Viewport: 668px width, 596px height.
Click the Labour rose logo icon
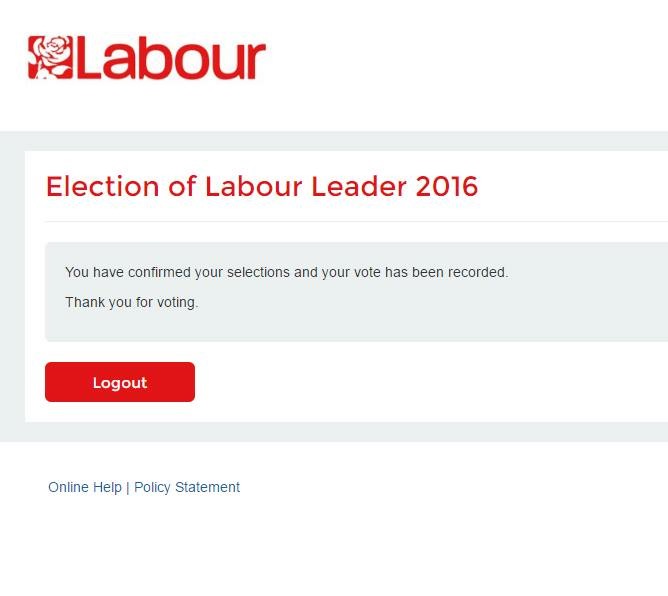click(50, 58)
